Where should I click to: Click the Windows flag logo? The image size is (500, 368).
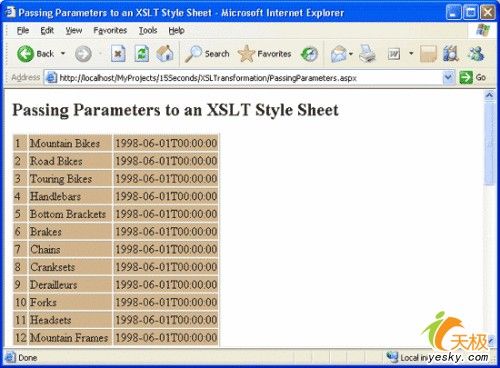pyautogui.click(x=482, y=31)
